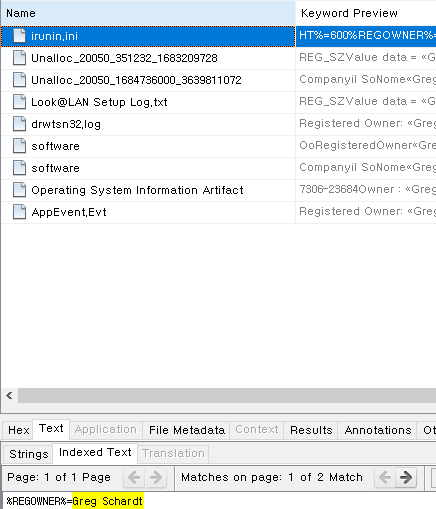Click the horizontal scrollbar left arrow
Image resolution: width=436 pixels, height=509 pixels.
coord(9,396)
